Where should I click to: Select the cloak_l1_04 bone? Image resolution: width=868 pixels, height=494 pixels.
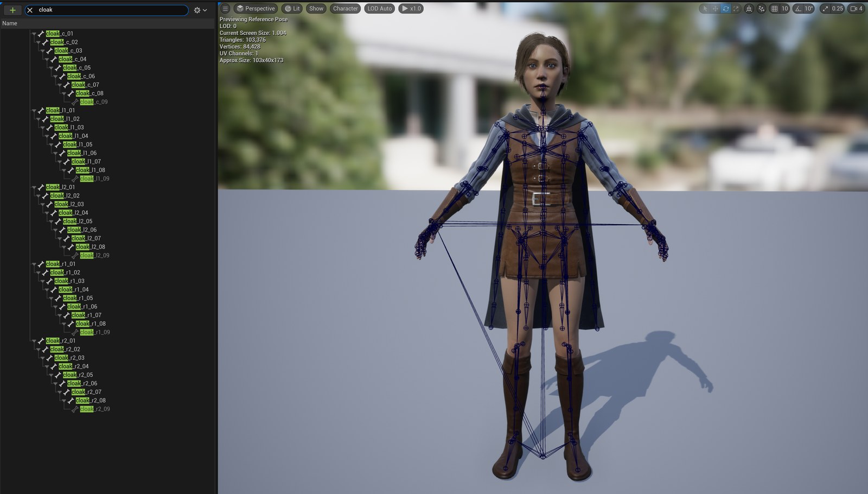pos(73,136)
